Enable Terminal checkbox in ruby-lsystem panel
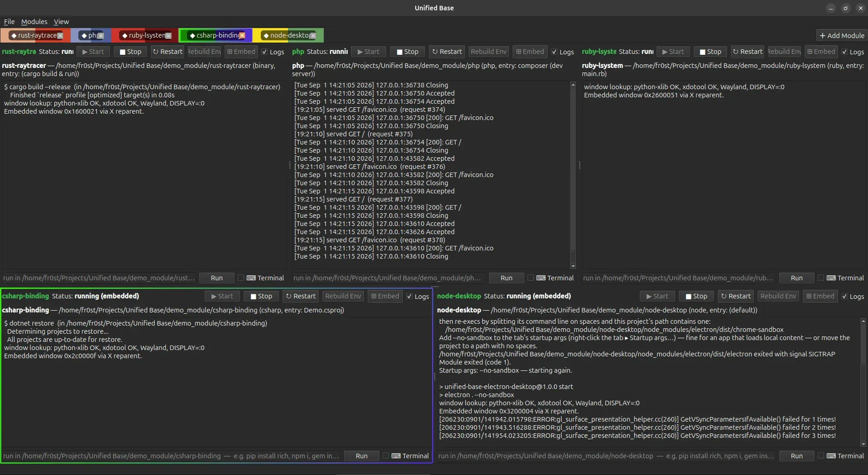Screen dimensions: 868x475 point(841,278)
